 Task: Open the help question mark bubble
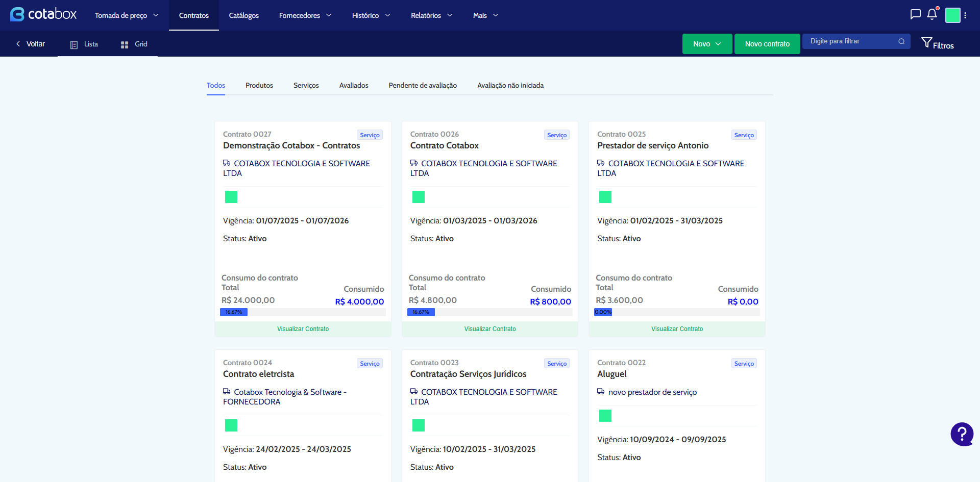click(962, 434)
